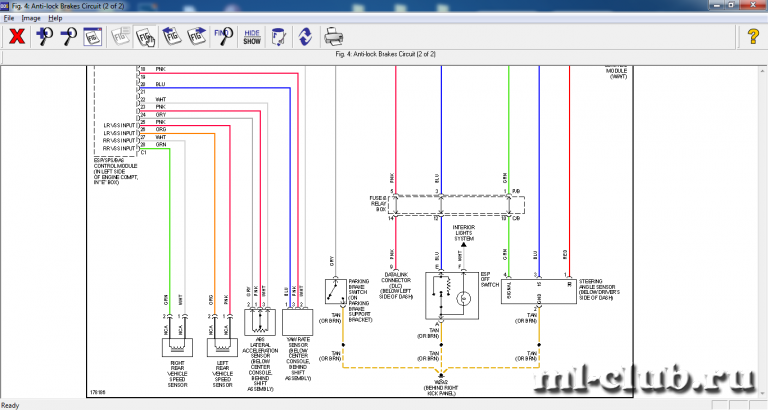This screenshot has height=410, width=768.
Task: Fit figure to window icon
Action: click(x=93, y=37)
